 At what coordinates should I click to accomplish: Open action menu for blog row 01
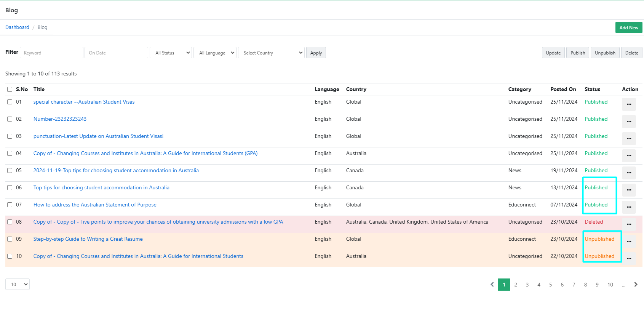[629, 104]
